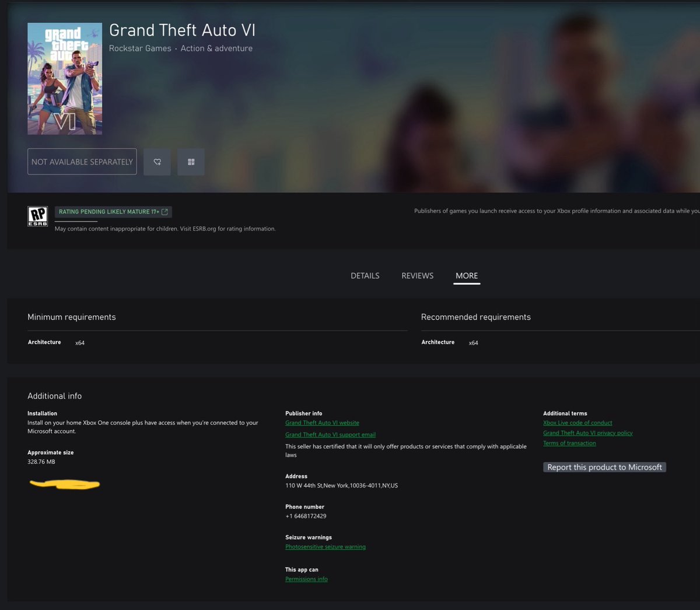The height and width of the screenshot is (610, 700).
Task: Open the Xbox Live code of conduct link
Action: 577,423
